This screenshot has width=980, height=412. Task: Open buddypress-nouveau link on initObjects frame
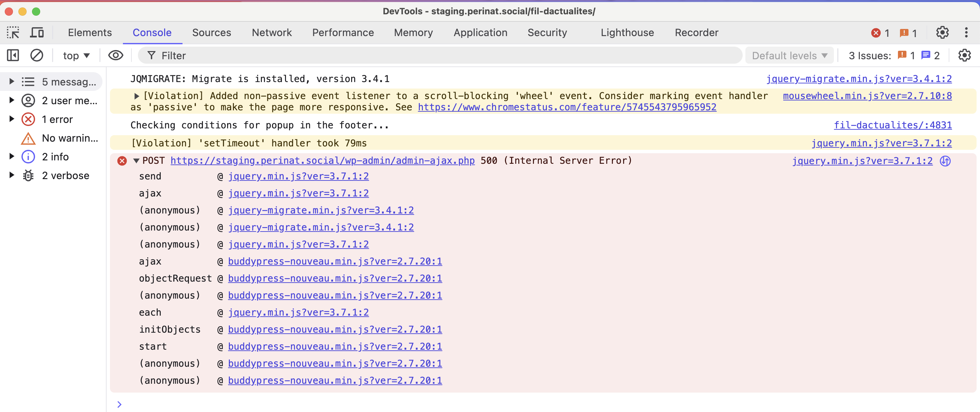point(335,330)
